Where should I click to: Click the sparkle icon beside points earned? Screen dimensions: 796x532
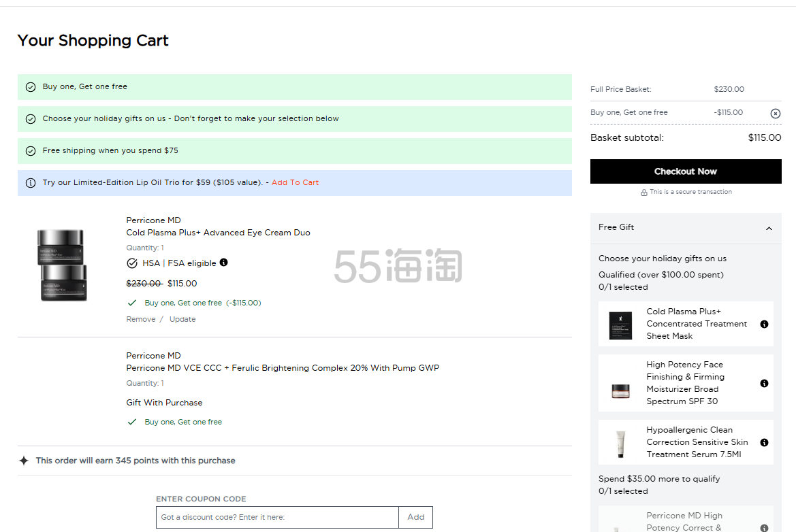point(24,461)
